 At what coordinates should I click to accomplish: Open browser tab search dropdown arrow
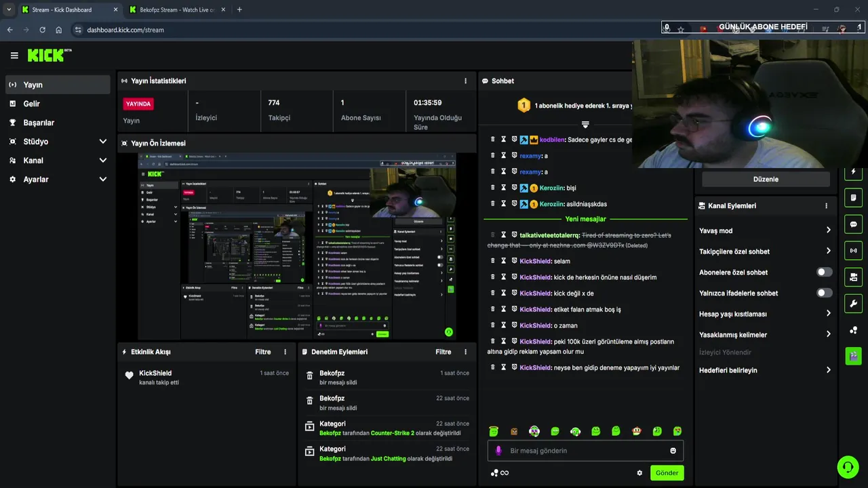(9, 9)
